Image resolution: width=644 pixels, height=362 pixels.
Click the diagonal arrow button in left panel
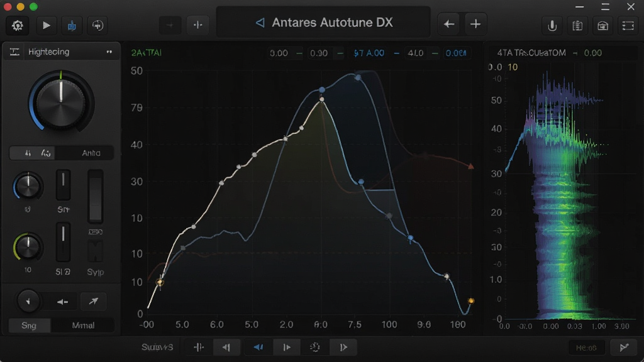coord(94,301)
